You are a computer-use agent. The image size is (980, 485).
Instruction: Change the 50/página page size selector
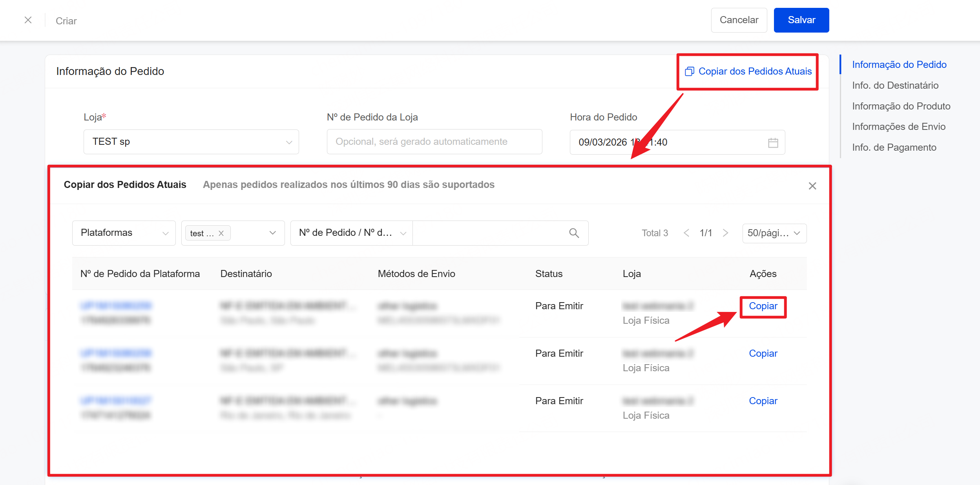[774, 233]
